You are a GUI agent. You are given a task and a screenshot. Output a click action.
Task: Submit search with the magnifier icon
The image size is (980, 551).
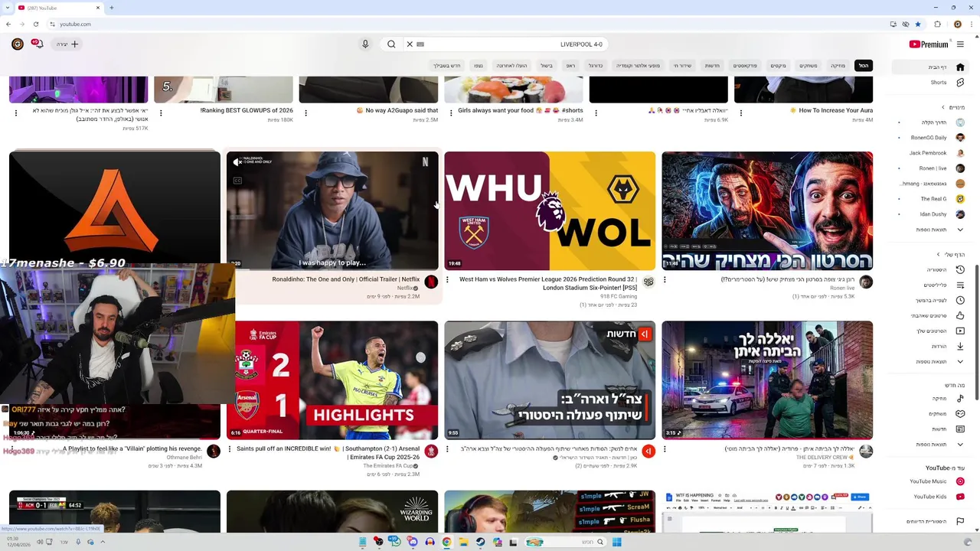click(391, 44)
